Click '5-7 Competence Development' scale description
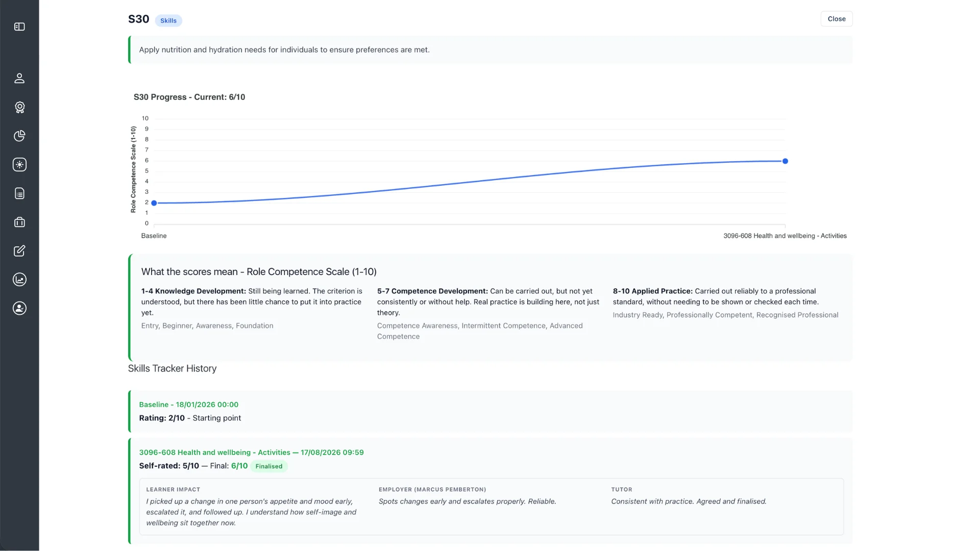980x551 pixels. point(488,302)
